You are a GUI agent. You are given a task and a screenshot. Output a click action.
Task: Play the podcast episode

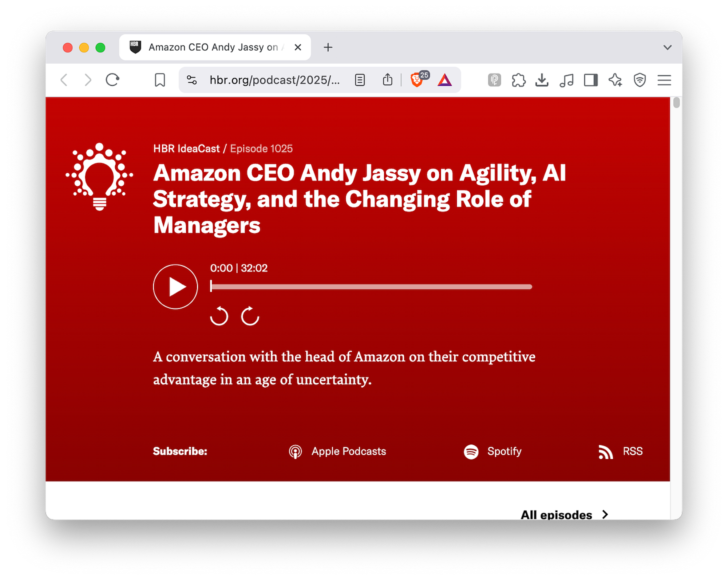click(x=175, y=286)
